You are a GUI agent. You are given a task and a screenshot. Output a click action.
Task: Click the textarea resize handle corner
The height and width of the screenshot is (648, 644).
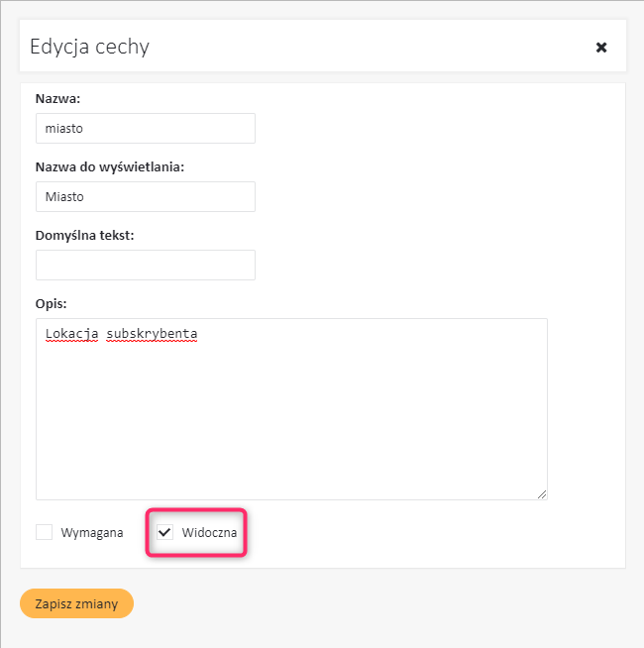pyautogui.click(x=542, y=493)
